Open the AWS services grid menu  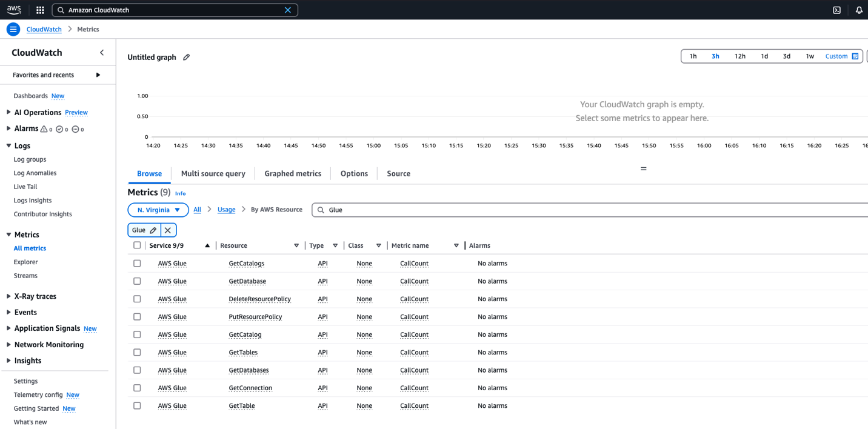pos(40,10)
